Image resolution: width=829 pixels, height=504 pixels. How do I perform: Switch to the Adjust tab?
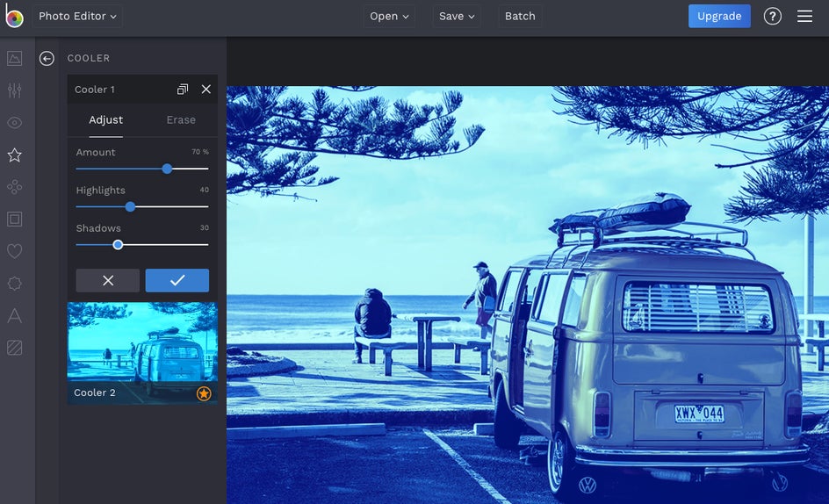coord(105,120)
